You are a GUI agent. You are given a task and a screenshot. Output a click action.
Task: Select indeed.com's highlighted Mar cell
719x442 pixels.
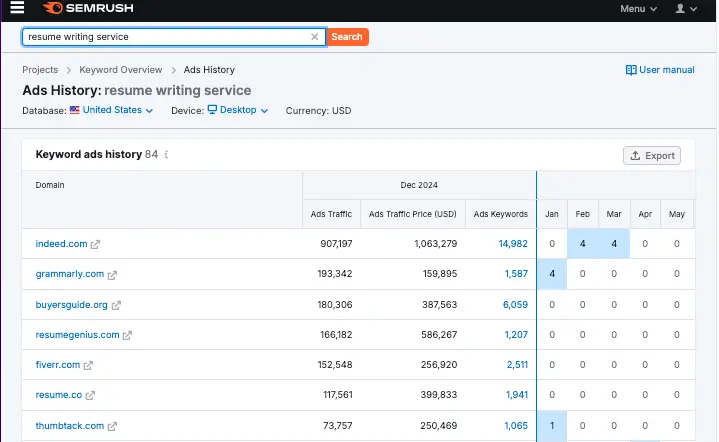click(614, 243)
